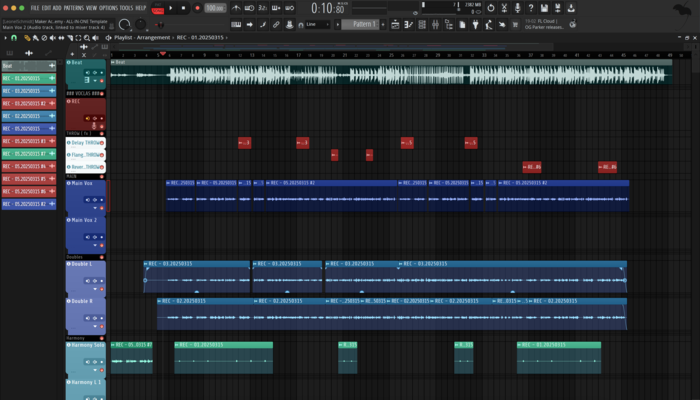Expand the Harmony Solo track dropdown arrow
700x400 pixels.
(95, 370)
